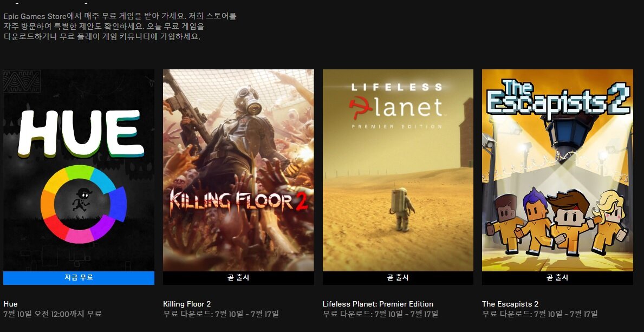This screenshot has width=644, height=332.
Task: Click the color wheel on Hue cover
Action: pos(83,204)
